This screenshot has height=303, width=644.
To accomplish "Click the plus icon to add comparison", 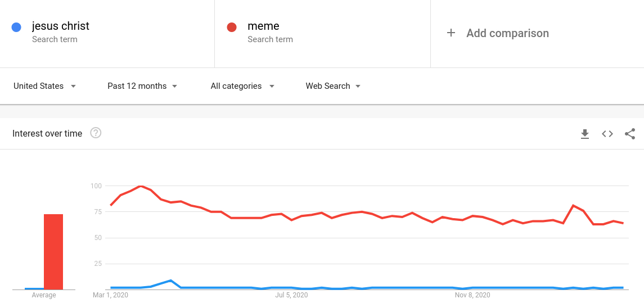I will tap(451, 33).
